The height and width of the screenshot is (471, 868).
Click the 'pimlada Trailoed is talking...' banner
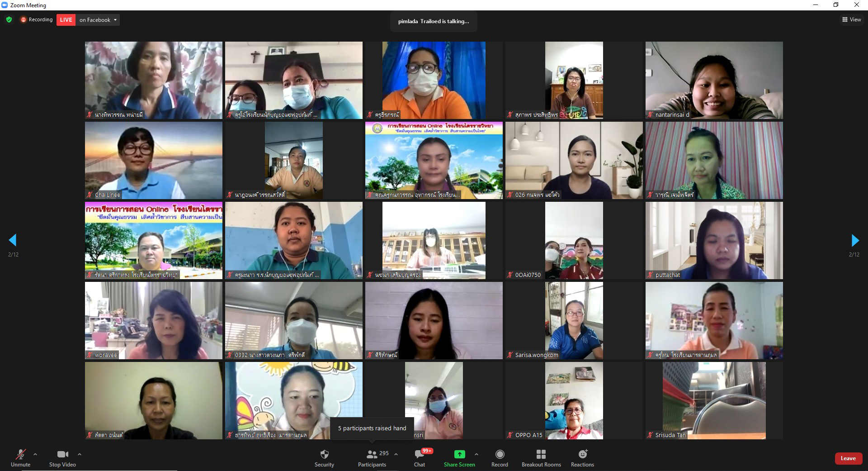point(434,21)
